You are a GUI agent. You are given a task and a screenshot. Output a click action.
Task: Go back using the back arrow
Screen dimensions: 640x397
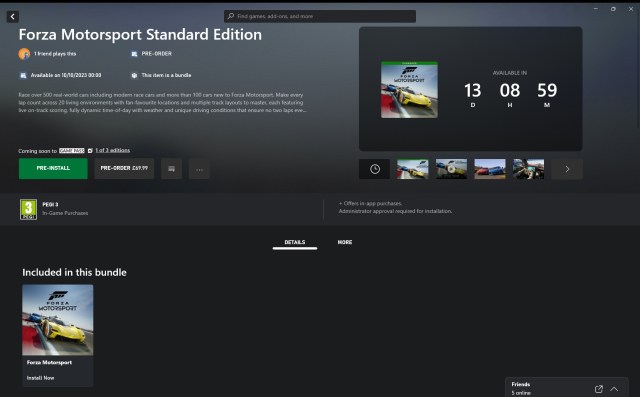pos(13,16)
